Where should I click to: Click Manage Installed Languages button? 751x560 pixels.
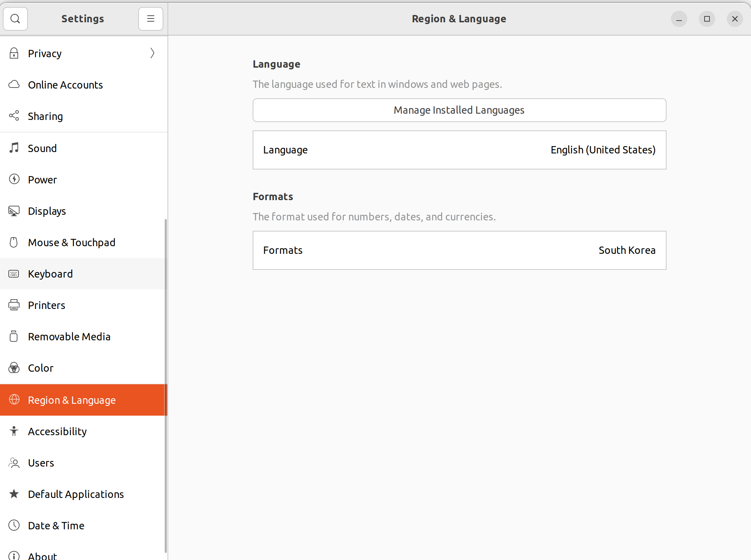(x=459, y=110)
